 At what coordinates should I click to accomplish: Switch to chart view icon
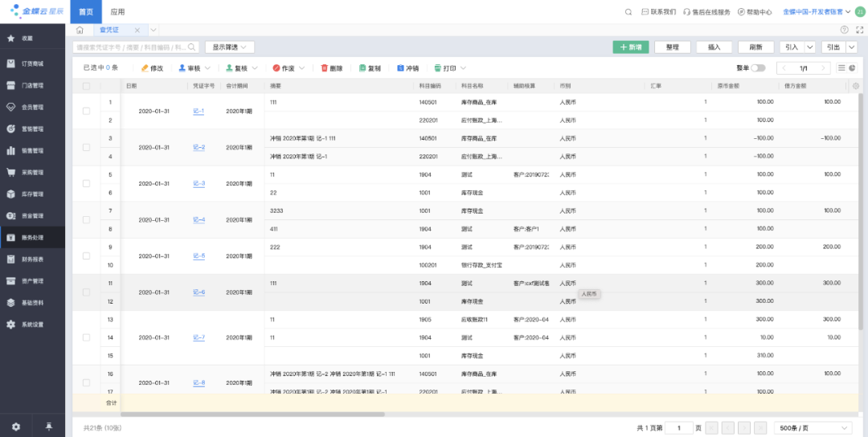pyautogui.click(x=853, y=68)
